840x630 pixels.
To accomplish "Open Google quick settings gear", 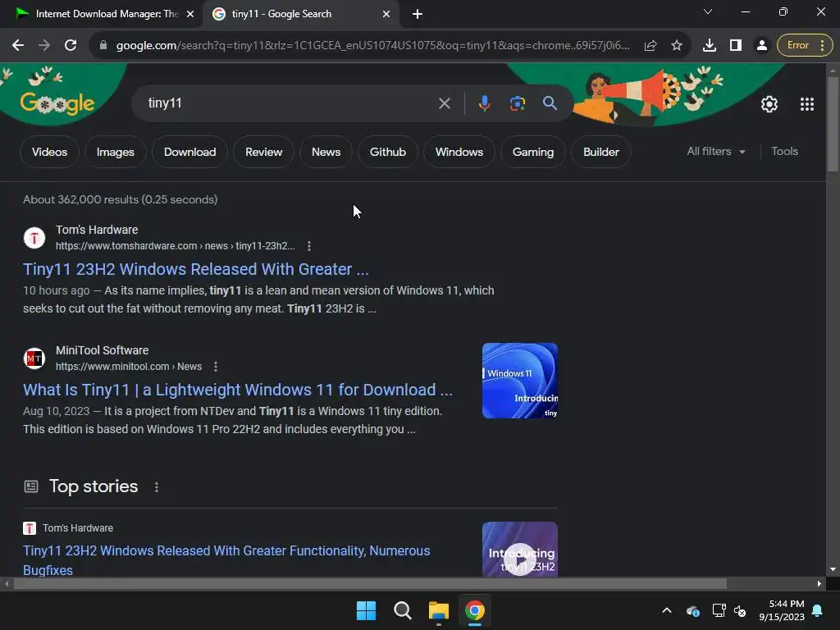I will (x=769, y=104).
